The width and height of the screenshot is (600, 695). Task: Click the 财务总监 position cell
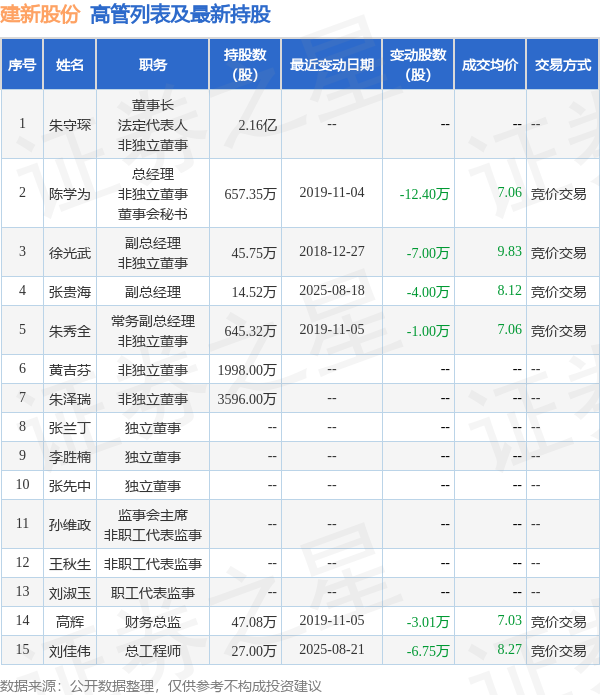[153, 622]
